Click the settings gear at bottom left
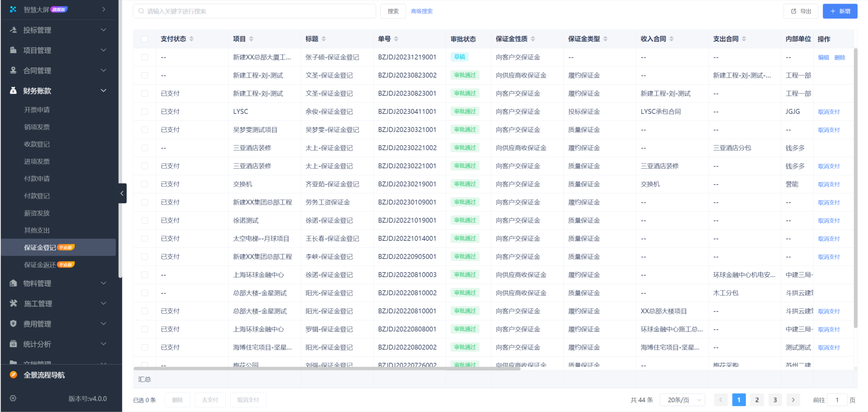Screen dimensions: 868x412 coord(12,398)
